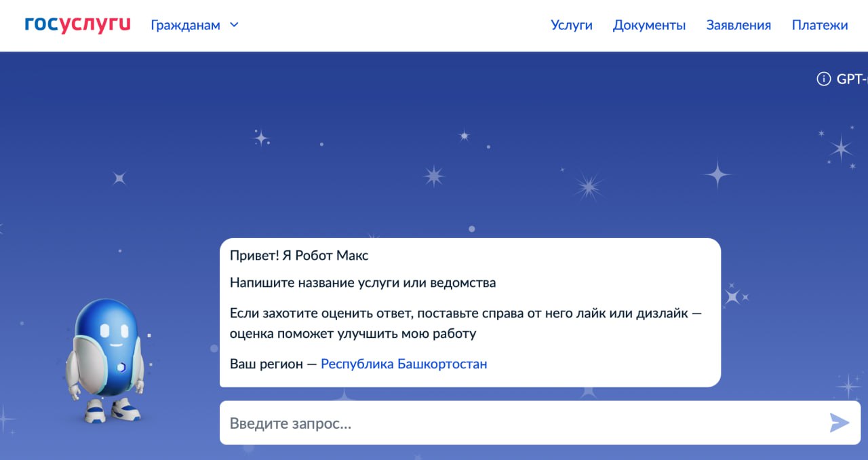Open the Заявления page
This screenshot has width=868, height=460.
coord(738,25)
